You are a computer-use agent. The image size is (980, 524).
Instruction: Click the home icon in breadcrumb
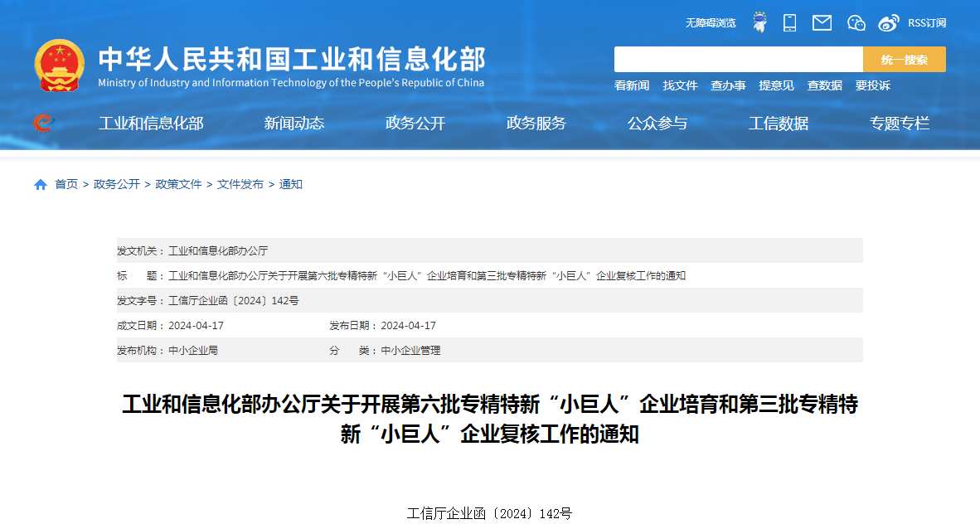pyautogui.click(x=41, y=184)
